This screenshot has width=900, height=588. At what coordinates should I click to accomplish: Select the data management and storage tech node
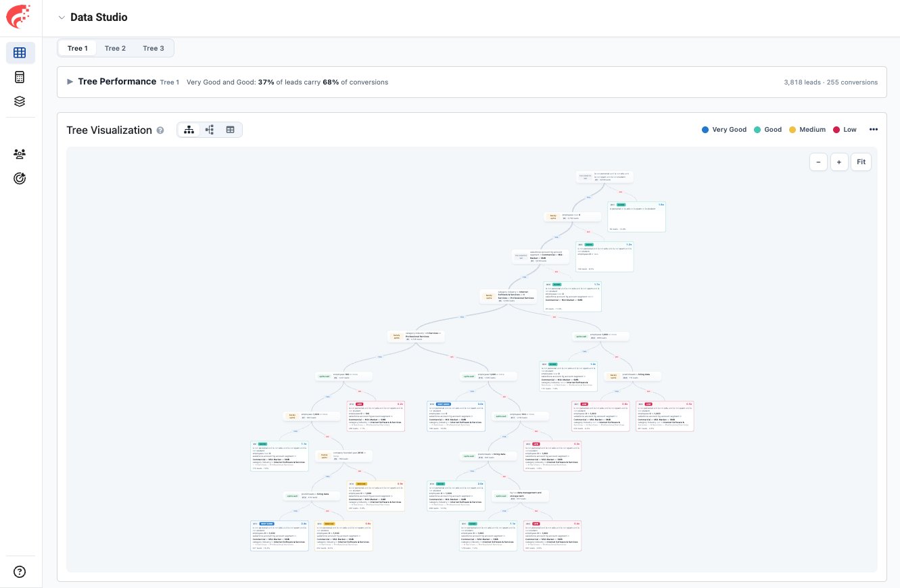coord(519,495)
